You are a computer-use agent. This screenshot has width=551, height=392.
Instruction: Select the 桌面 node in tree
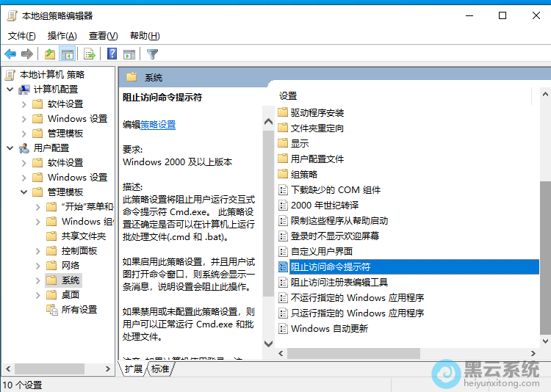click(x=71, y=295)
